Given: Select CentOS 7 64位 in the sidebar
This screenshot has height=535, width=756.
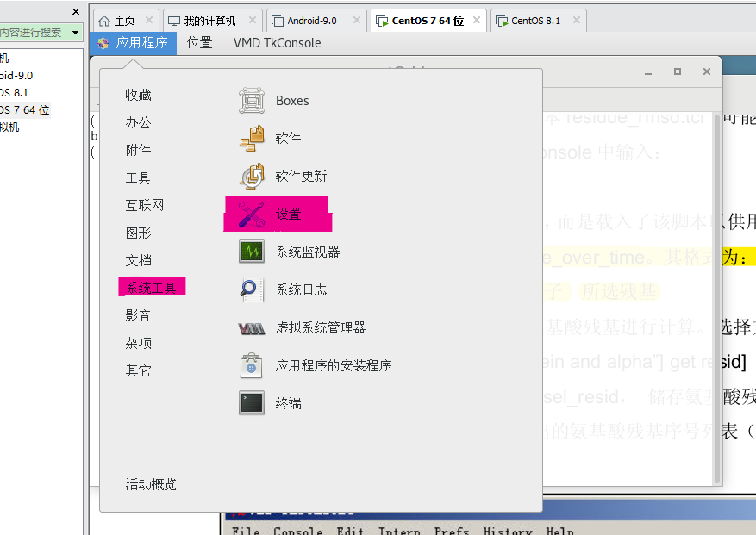Looking at the screenshot, I should [26, 109].
